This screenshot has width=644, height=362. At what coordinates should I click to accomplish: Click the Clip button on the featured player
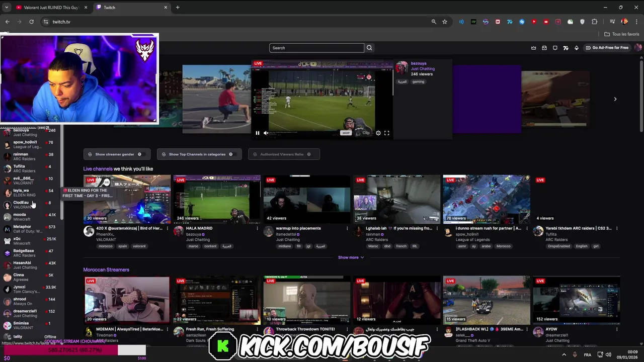pyautogui.click(x=363, y=133)
